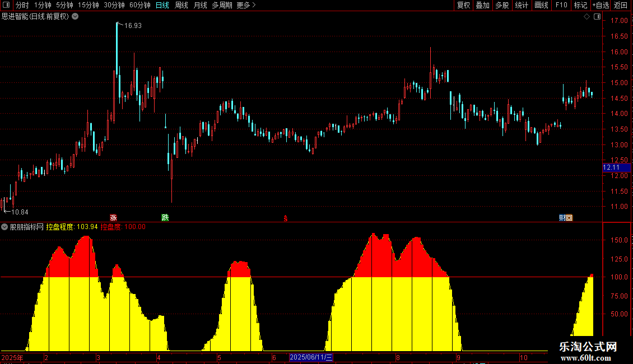
Task: Open dropdown beside 思进智能(日线.前复权)
Action: [x=75, y=17]
